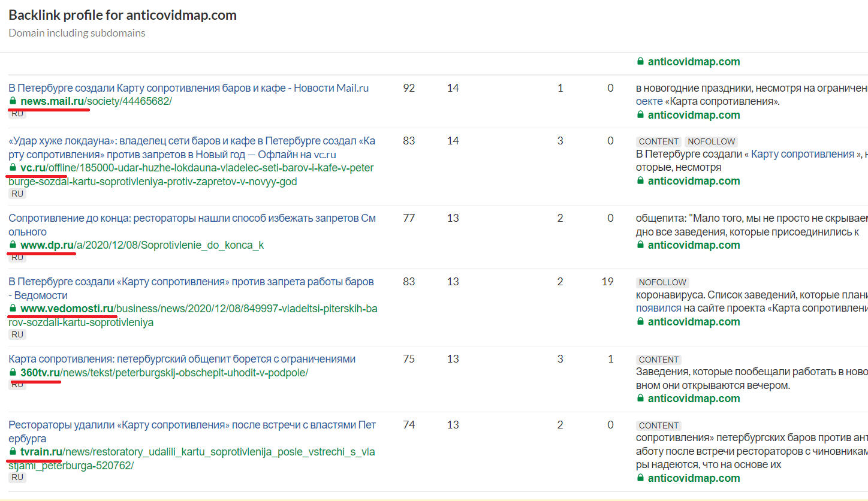Click the RU tag under the vc.ru URL
The height and width of the screenshot is (501, 868).
pyautogui.click(x=17, y=194)
